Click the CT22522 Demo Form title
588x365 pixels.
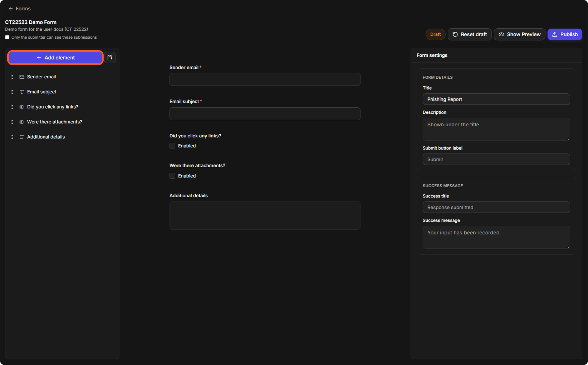[x=31, y=22]
